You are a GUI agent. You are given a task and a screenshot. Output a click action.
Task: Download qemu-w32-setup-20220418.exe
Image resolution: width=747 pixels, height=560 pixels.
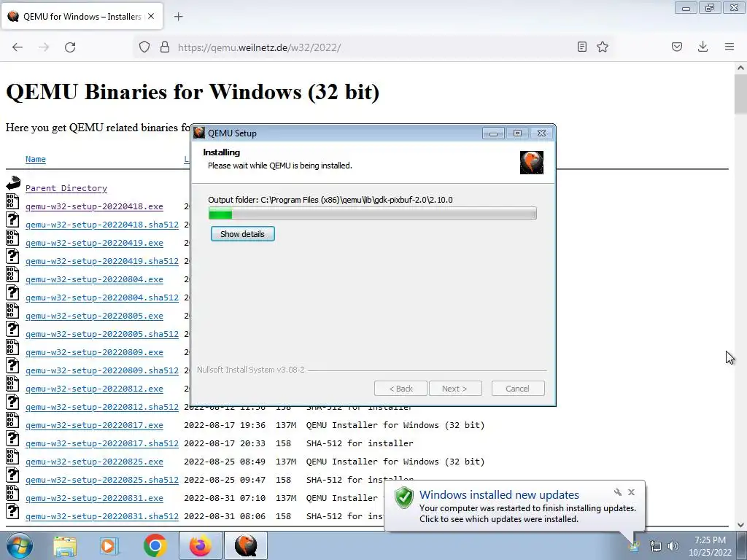point(94,206)
